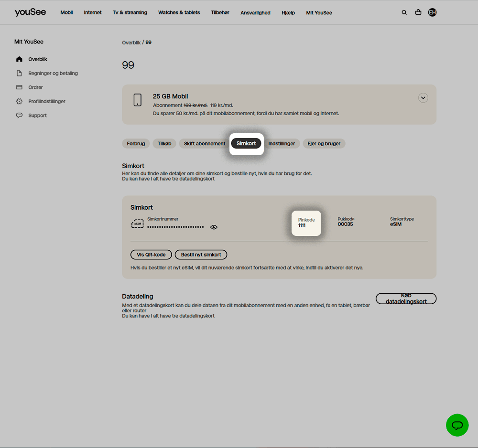
Task: Open the shopping basket icon
Action: pyautogui.click(x=418, y=12)
